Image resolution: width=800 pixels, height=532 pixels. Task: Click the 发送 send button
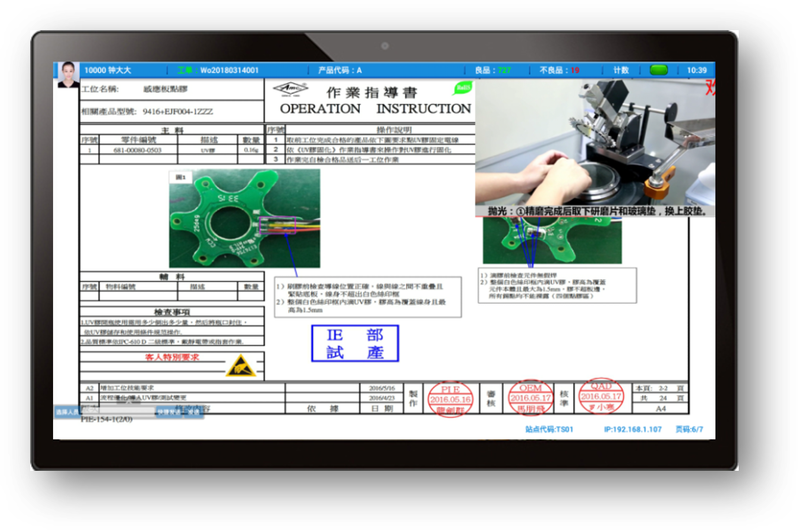tap(193, 412)
